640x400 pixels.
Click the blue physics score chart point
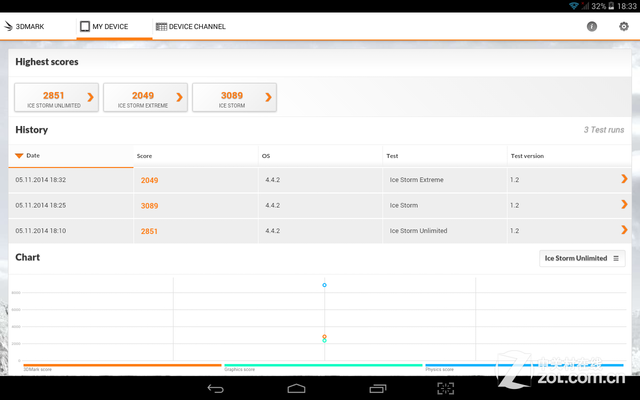pyautogui.click(x=324, y=285)
